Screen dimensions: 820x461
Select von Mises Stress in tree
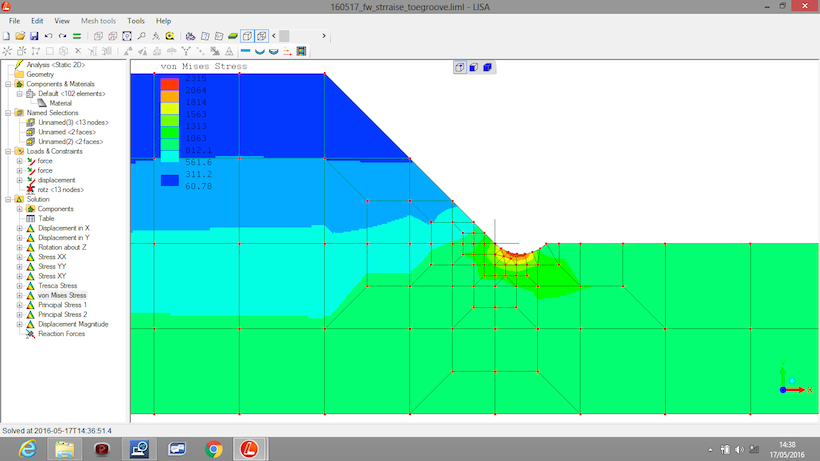(62, 296)
